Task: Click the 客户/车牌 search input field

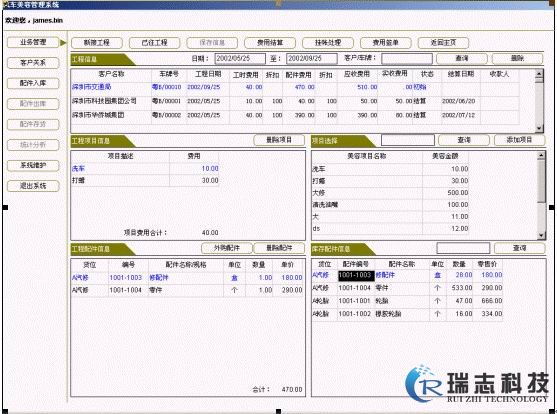Action: [407, 58]
